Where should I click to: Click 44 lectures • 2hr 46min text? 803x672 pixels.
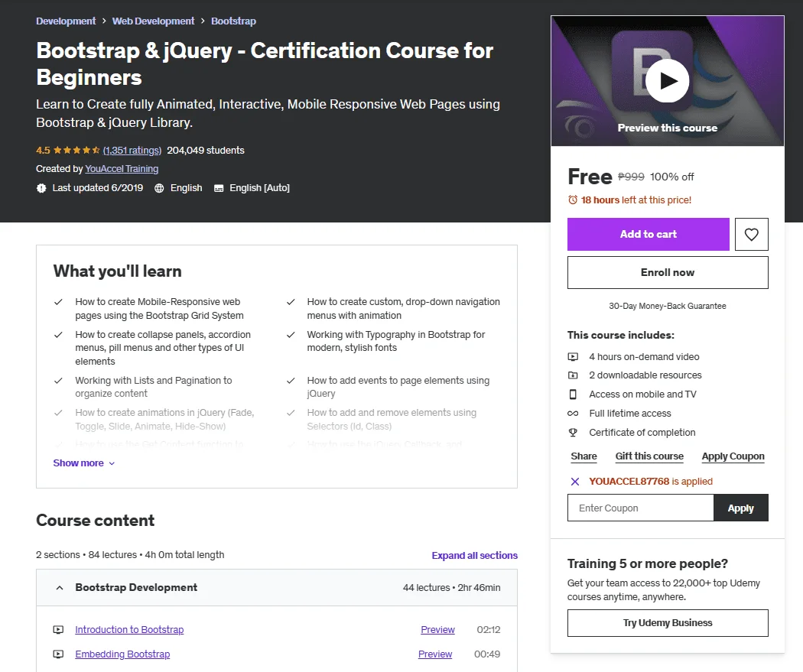pyautogui.click(x=452, y=588)
